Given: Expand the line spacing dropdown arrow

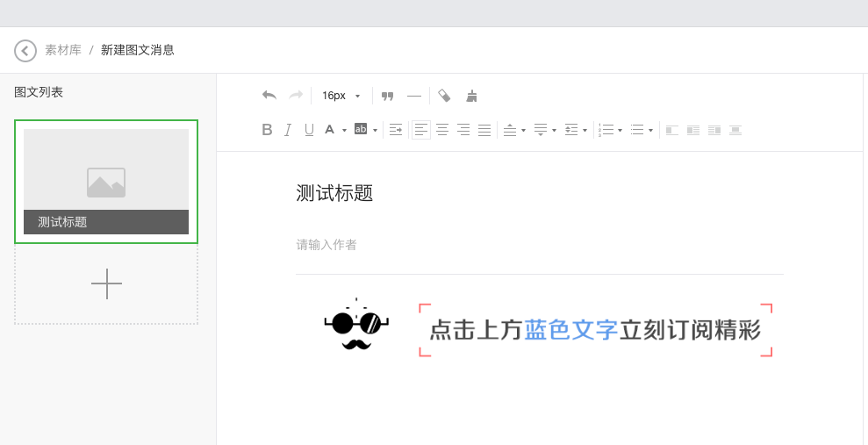Looking at the screenshot, I should click(x=585, y=131).
